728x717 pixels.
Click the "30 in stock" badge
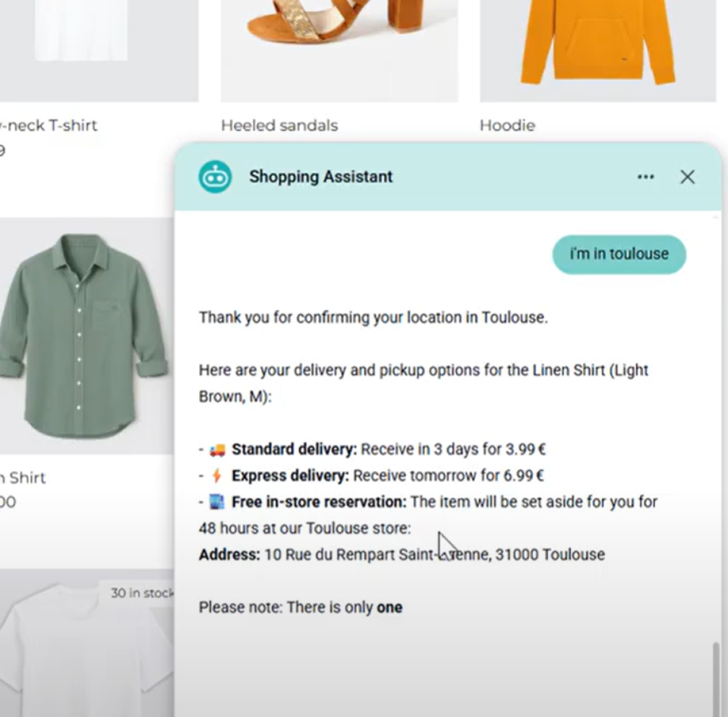[141, 592]
